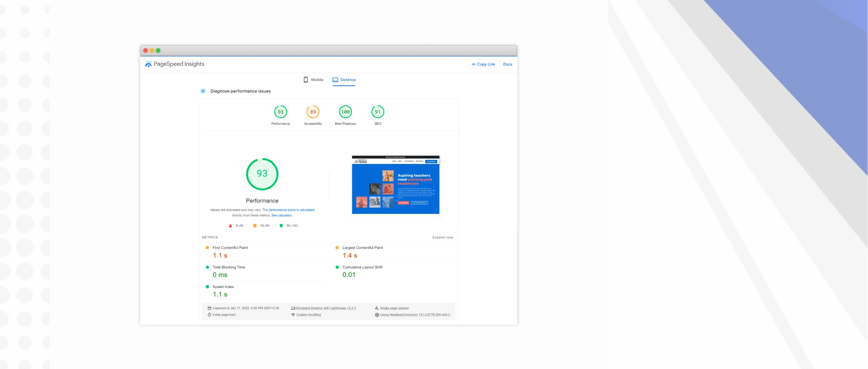Click the 0 ms Total Blocking Time value
Viewport: 868px width, 369px height.
pyautogui.click(x=220, y=275)
